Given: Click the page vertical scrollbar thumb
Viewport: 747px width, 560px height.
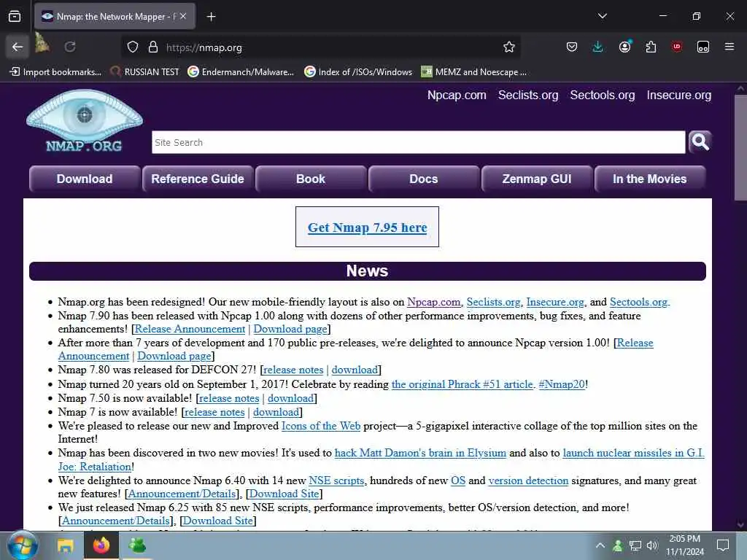Looking at the screenshot, I should tap(740, 147).
